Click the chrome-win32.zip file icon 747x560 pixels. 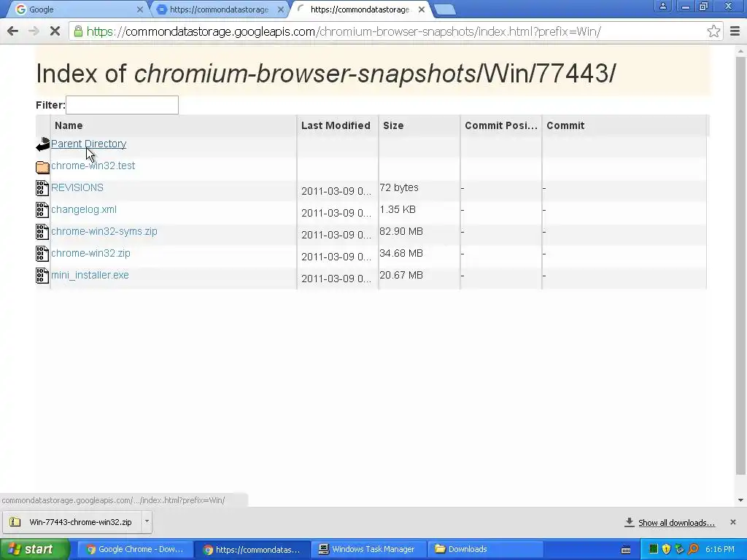42,254
